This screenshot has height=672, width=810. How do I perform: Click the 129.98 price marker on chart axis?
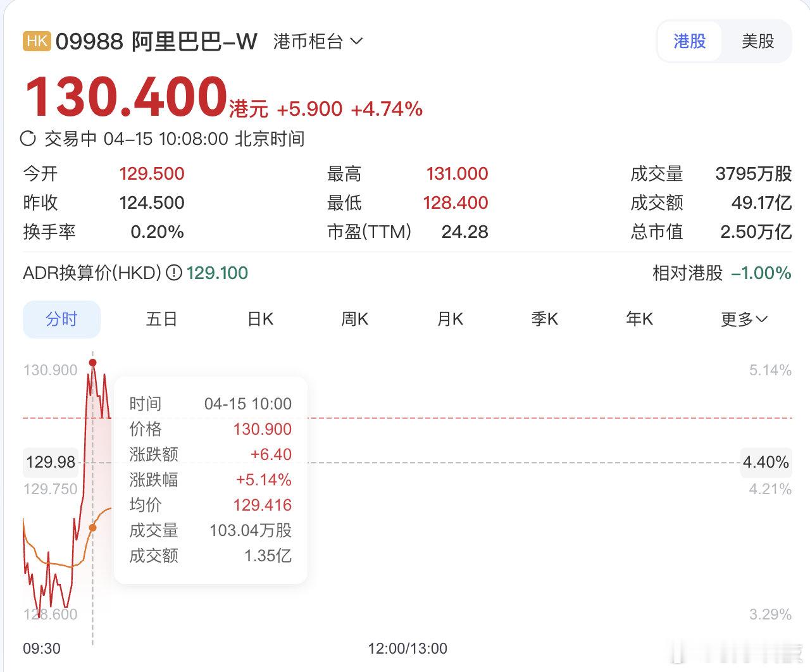(51, 463)
